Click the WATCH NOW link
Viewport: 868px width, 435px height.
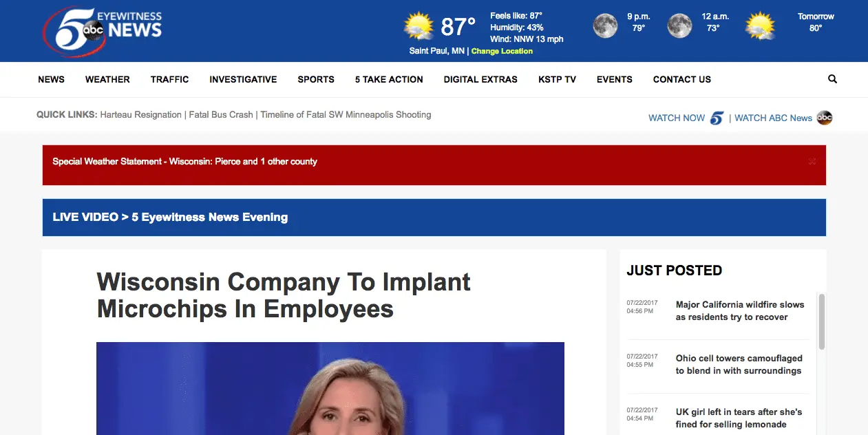(677, 118)
